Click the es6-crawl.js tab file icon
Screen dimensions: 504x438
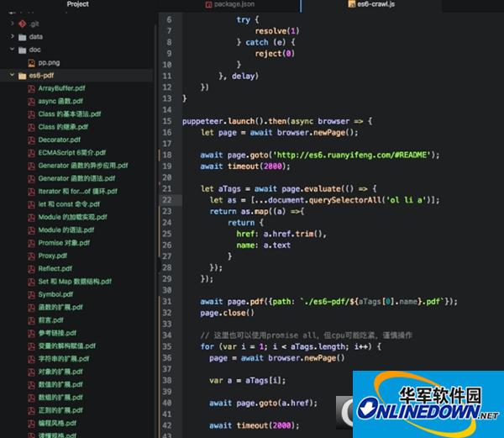coord(352,4)
